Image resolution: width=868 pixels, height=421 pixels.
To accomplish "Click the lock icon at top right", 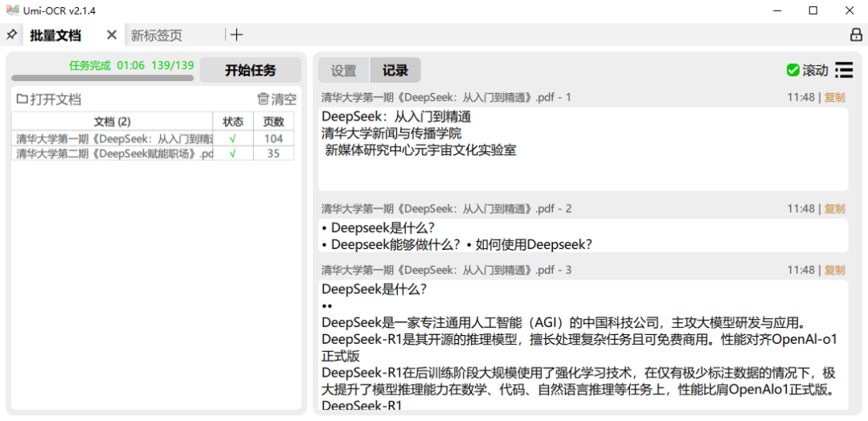I will point(856,35).
